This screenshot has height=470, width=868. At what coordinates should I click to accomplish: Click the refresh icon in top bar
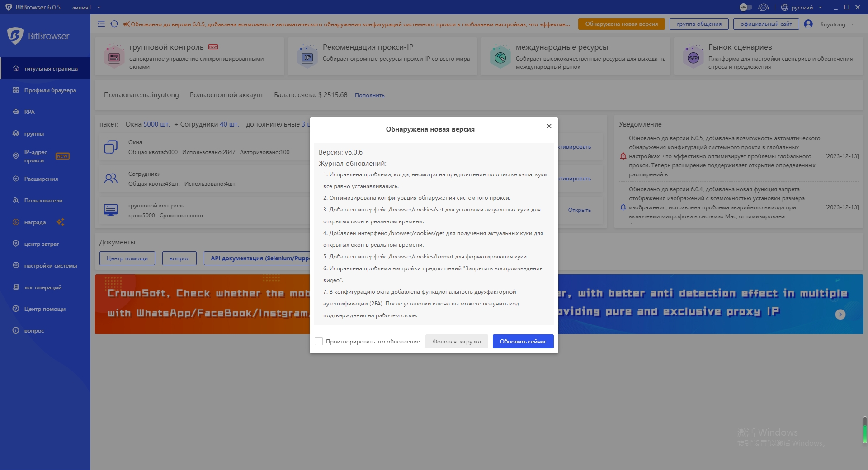pyautogui.click(x=114, y=24)
